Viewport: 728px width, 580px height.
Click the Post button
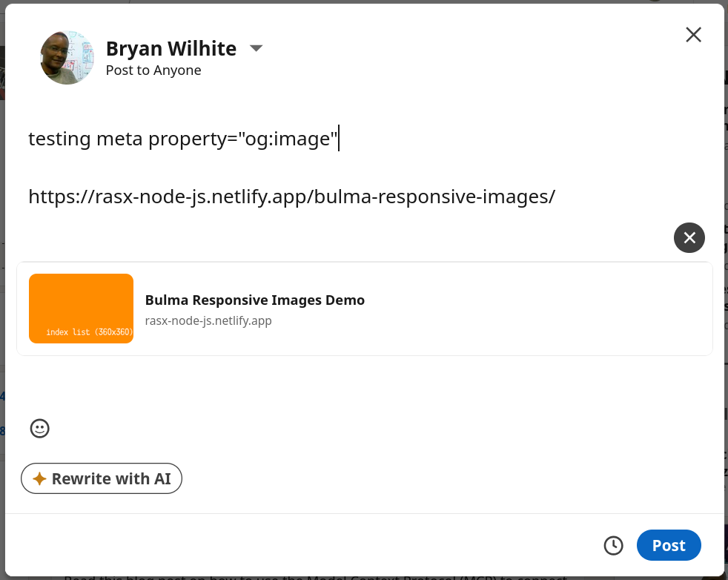pyautogui.click(x=669, y=545)
